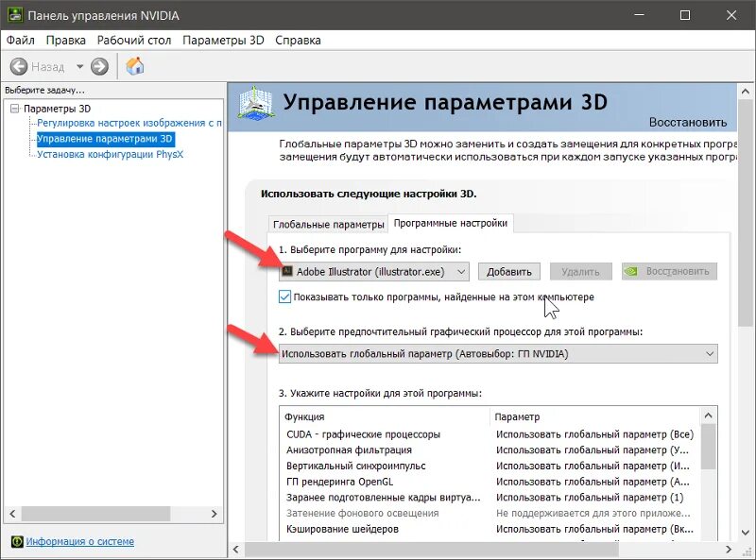
Task: Click the Back arrow icon
Action: click(19, 66)
